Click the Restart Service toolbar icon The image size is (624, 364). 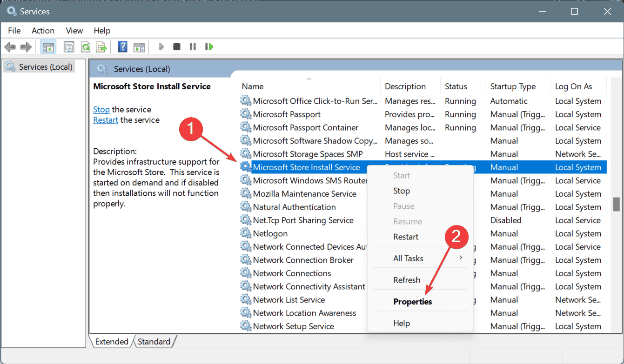click(x=209, y=47)
